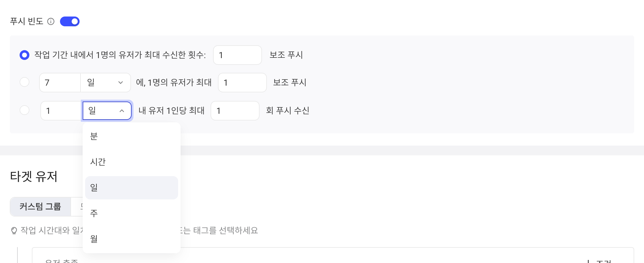The height and width of the screenshot is (263, 644).
Task: Click count field before second 보조 푸시
Action: click(x=242, y=83)
